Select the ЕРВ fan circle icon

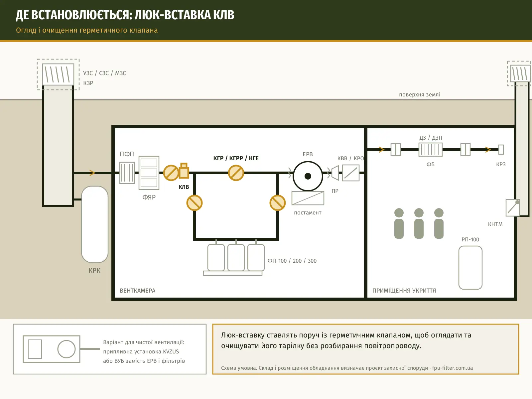point(308,176)
